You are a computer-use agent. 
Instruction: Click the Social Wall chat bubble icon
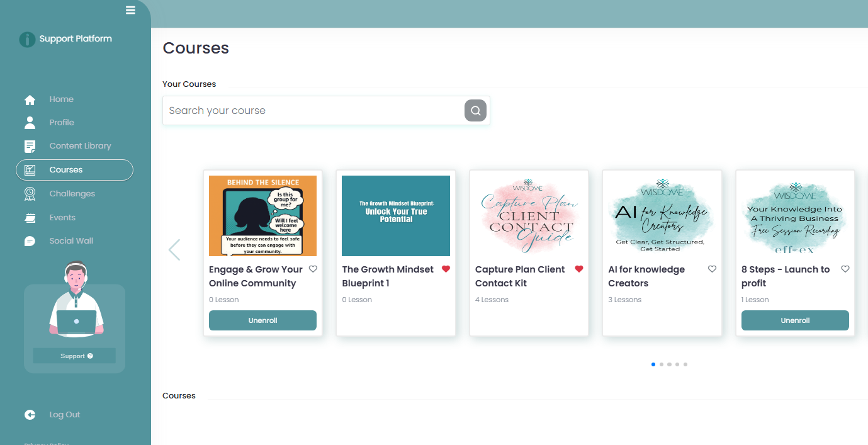[30, 241]
